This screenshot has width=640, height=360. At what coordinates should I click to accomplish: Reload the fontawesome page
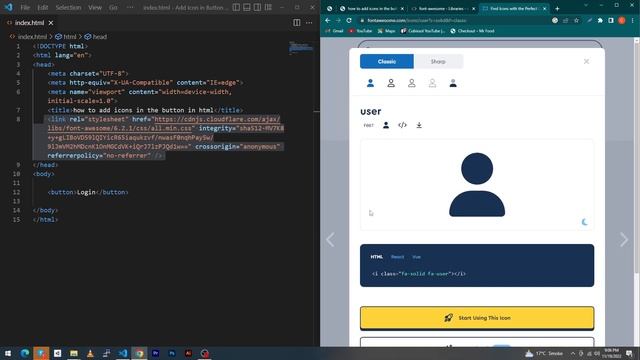pyautogui.click(x=349, y=20)
